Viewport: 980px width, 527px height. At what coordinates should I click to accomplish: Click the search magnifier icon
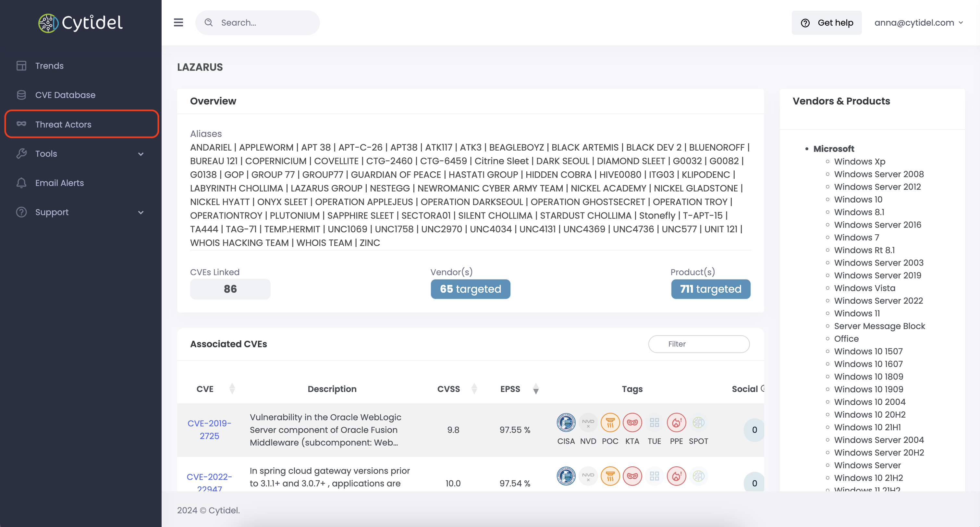208,23
